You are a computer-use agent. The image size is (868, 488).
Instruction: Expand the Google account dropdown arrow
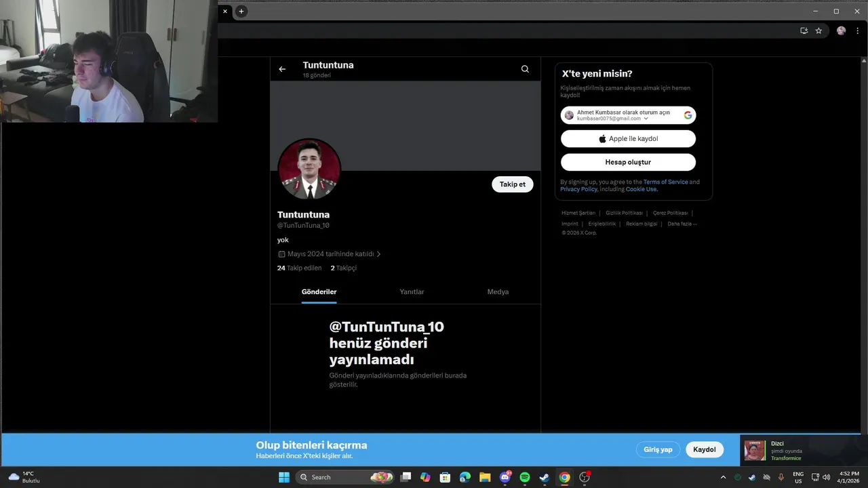click(x=646, y=119)
